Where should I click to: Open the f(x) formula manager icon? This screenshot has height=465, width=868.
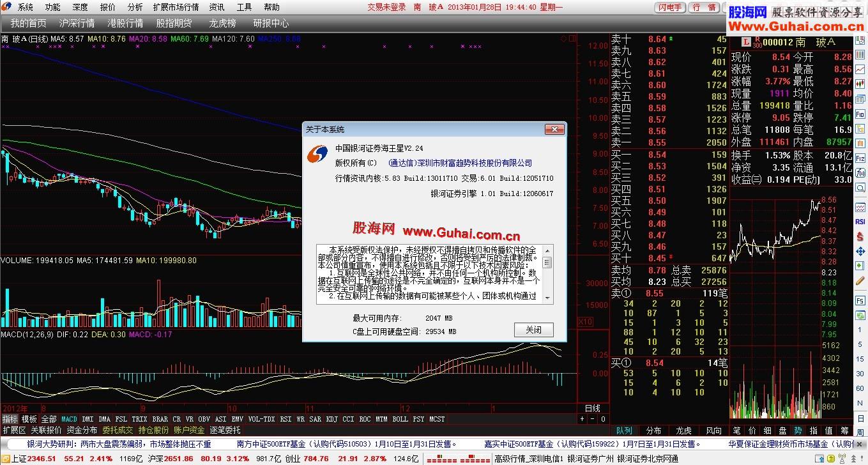coord(860,172)
